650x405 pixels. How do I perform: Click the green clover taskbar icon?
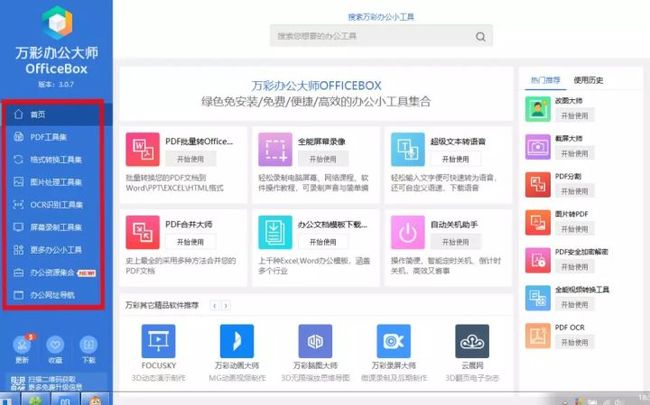coord(34,400)
